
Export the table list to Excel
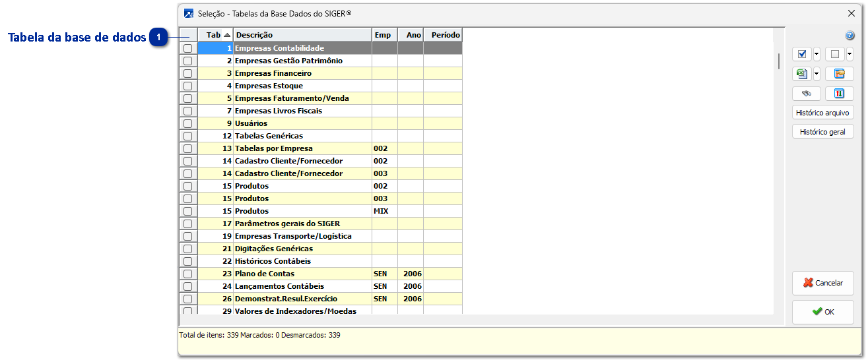pyautogui.click(x=802, y=74)
